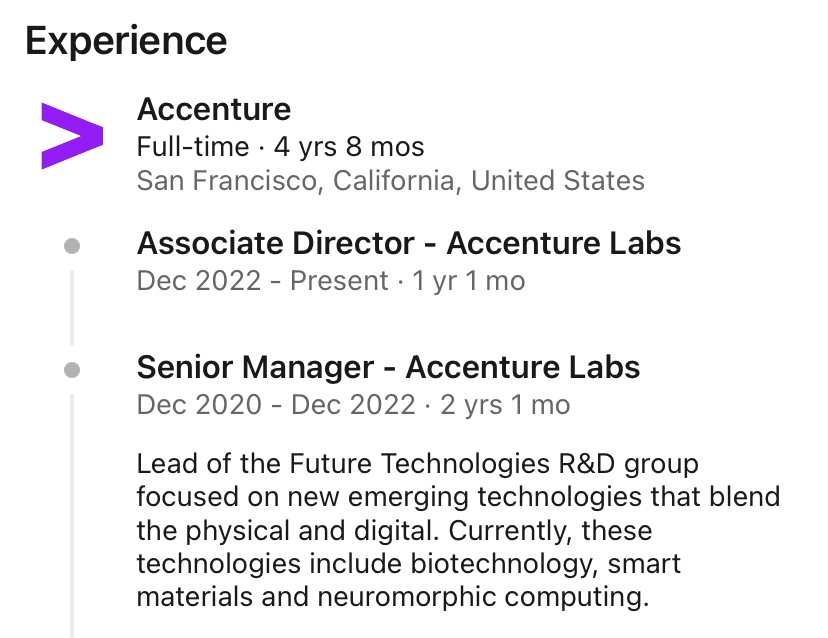Click the phrase 'physical and digital' in description
Viewport: 828px width, 638px height.
click(x=312, y=531)
